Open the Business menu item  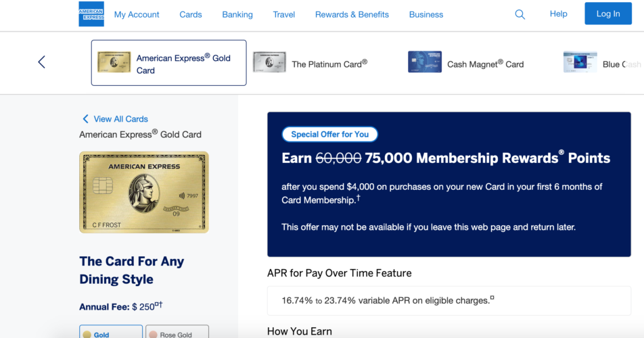(x=426, y=14)
